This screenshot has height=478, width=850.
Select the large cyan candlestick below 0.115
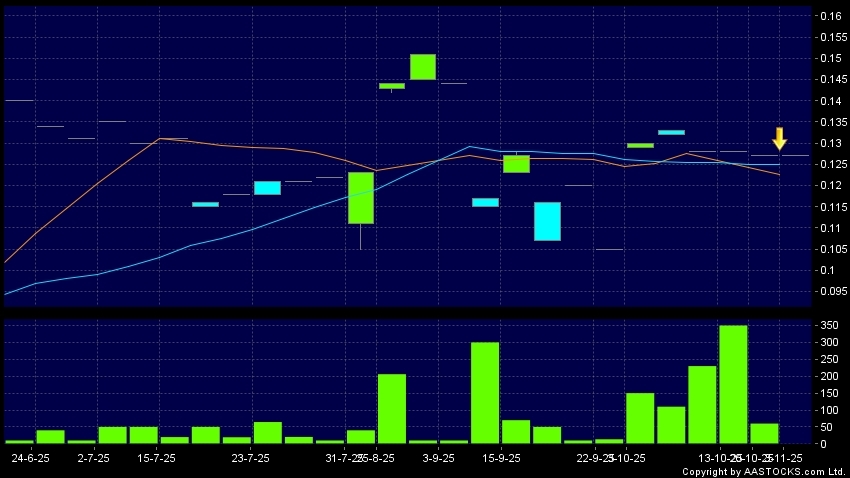[547, 221]
